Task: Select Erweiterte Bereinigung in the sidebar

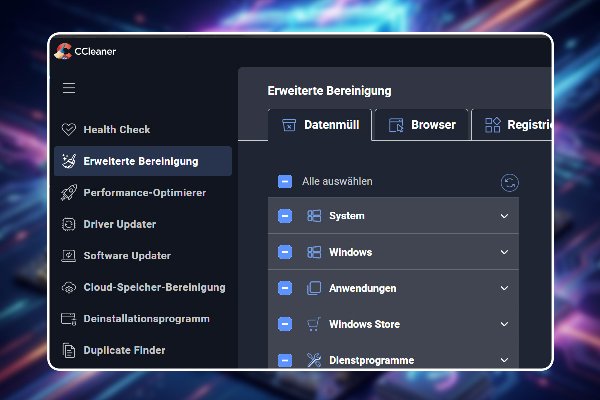Action: click(143, 161)
